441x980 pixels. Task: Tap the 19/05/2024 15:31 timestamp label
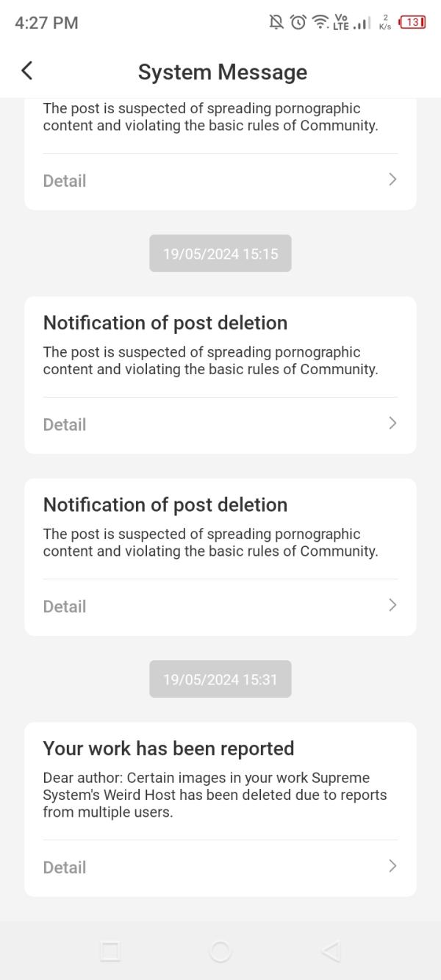tap(220, 679)
